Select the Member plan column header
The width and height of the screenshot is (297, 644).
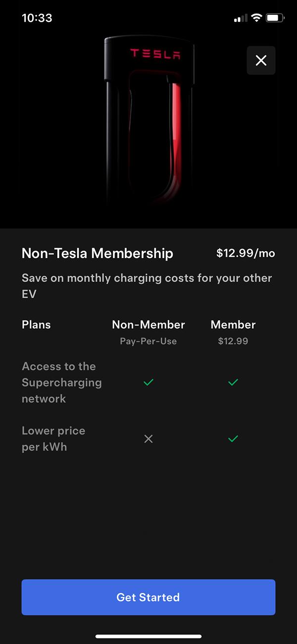click(x=233, y=324)
